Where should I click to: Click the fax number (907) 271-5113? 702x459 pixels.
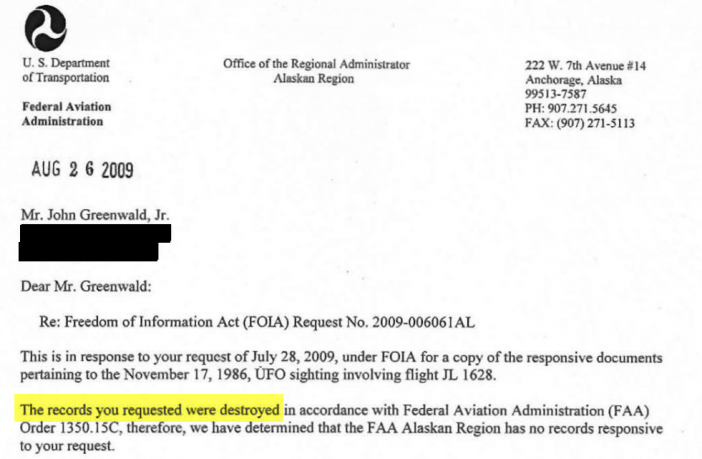pos(595,123)
